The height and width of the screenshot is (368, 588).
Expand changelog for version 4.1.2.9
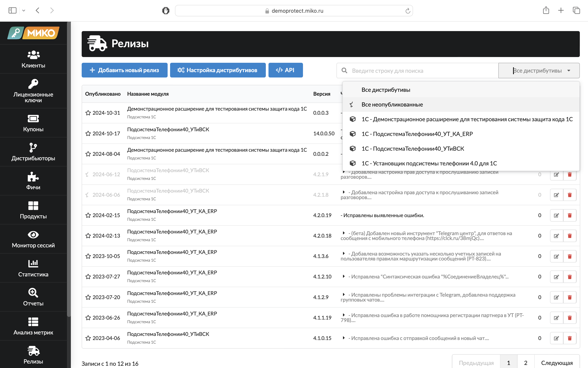(344, 294)
